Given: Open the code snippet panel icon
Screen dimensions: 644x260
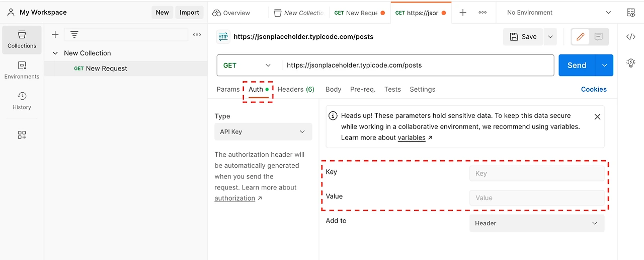Looking at the screenshot, I should (x=631, y=36).
